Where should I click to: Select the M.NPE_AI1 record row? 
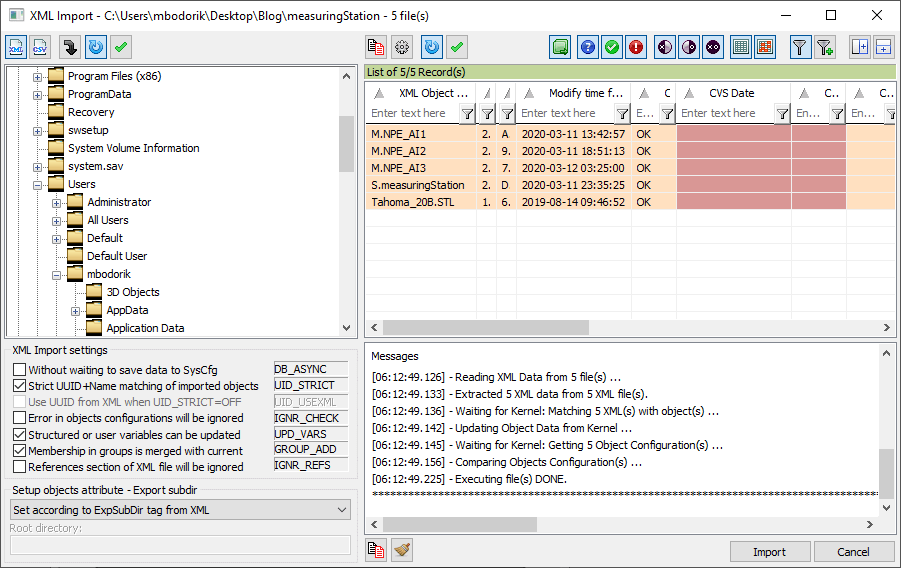[x=630, y=134]
